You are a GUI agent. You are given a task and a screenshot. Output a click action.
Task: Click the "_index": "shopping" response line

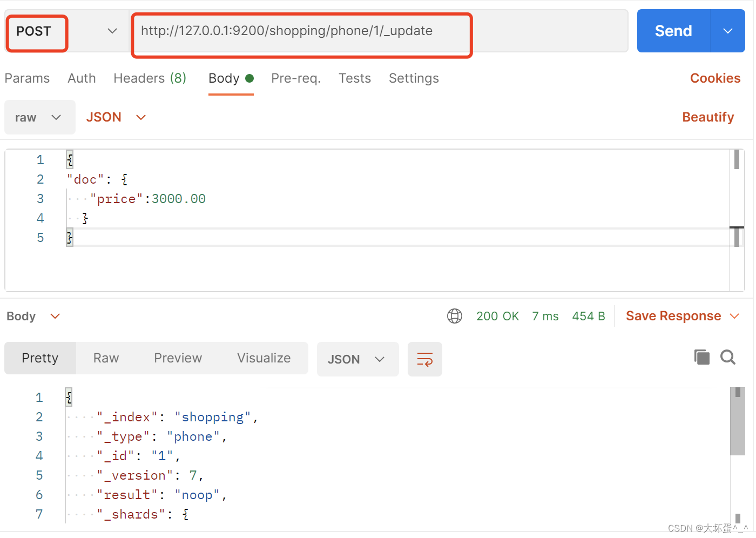(x=177, y=417)
